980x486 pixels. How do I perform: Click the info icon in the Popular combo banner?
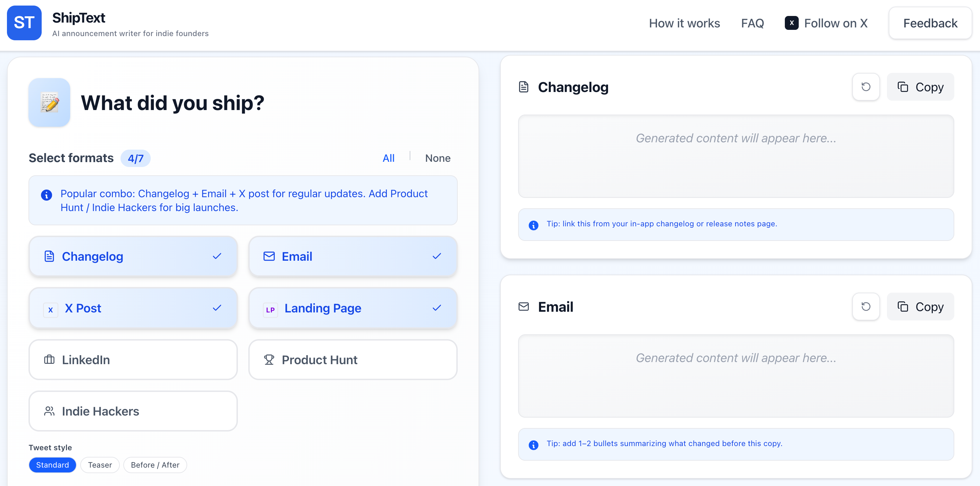click(47, 195)
